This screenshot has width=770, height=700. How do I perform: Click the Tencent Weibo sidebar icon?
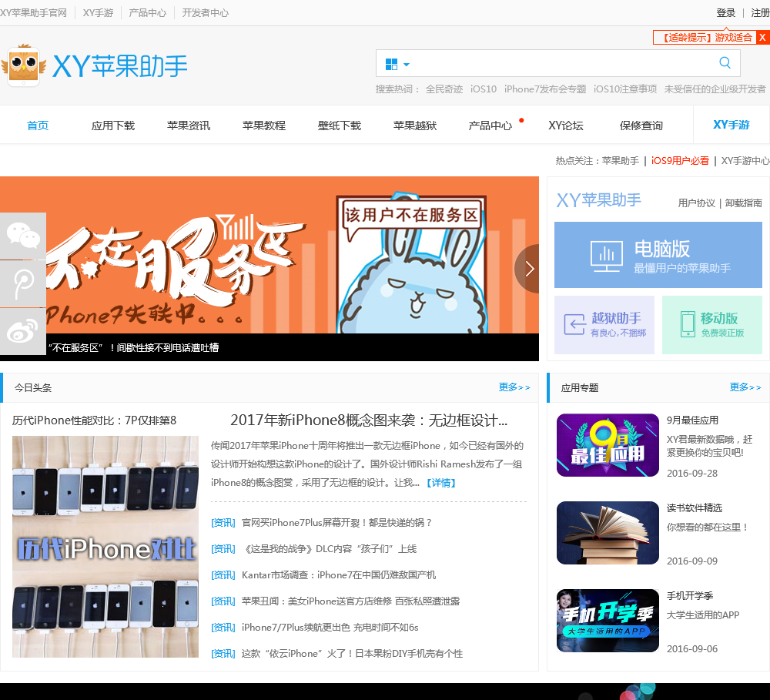point(23,284)
